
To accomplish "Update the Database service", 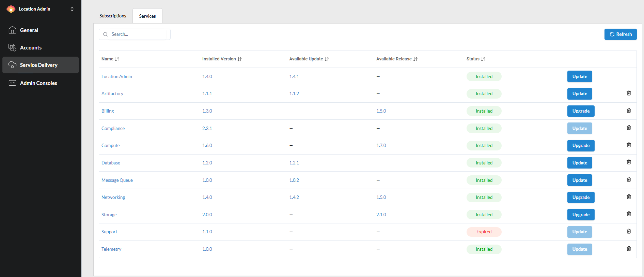I will tap(579, 163).
